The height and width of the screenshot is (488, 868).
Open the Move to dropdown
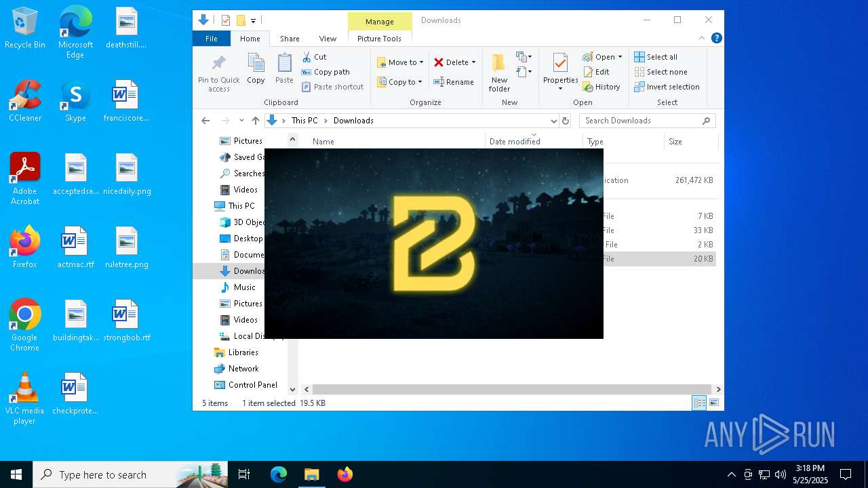click(x=400, y=62)
